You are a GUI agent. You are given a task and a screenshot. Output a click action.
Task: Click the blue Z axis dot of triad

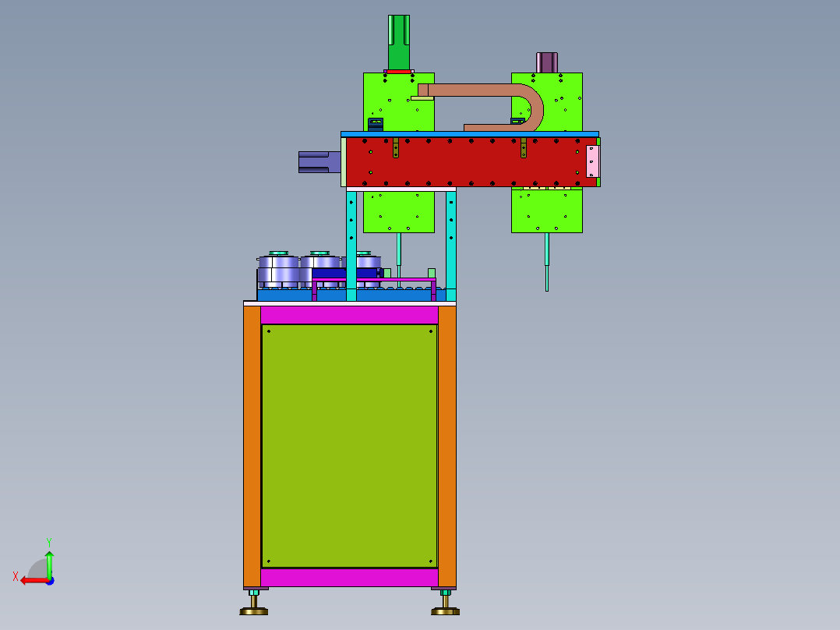tap(51, 581)
